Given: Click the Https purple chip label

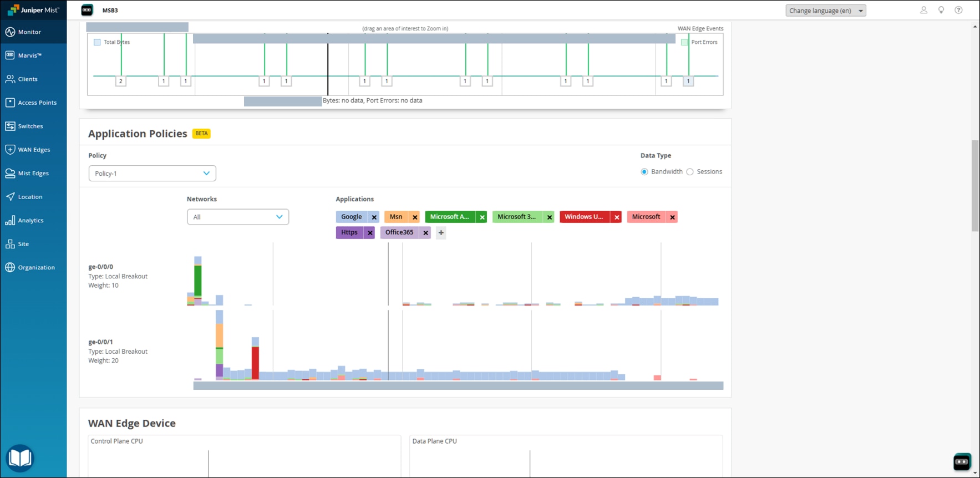Looking at the screenshot, I should [x=349, y=232].
